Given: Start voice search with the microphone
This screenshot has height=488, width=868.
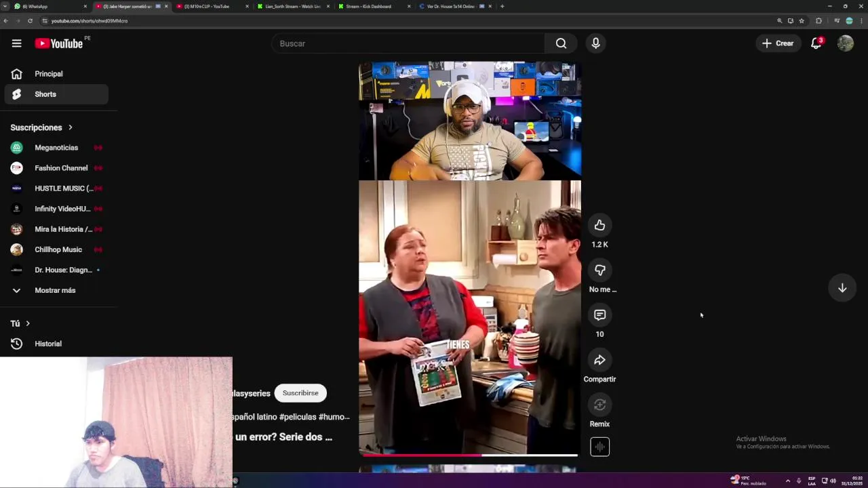Looking at the screenshot, I should click(x=595, y=43).
